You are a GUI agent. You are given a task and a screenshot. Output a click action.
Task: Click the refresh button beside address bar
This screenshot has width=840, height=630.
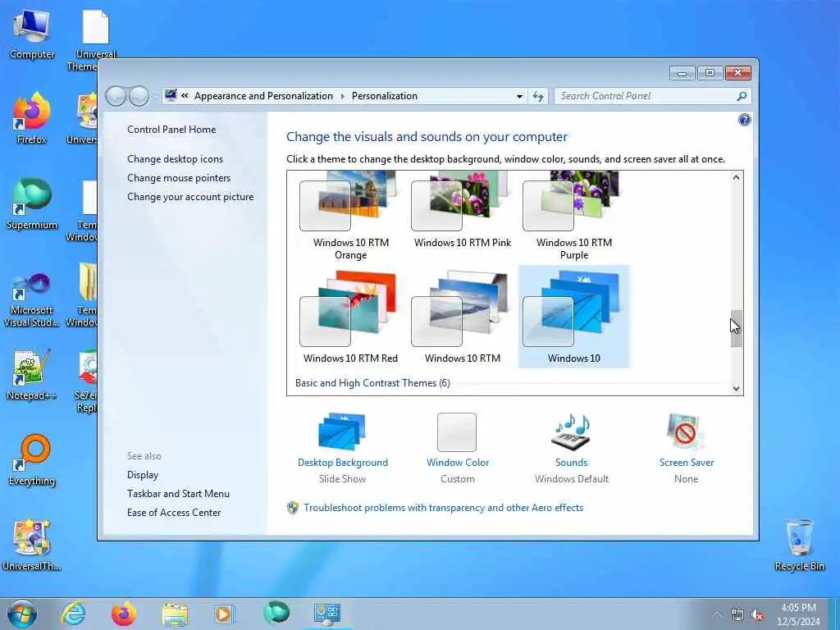(538, 96)
